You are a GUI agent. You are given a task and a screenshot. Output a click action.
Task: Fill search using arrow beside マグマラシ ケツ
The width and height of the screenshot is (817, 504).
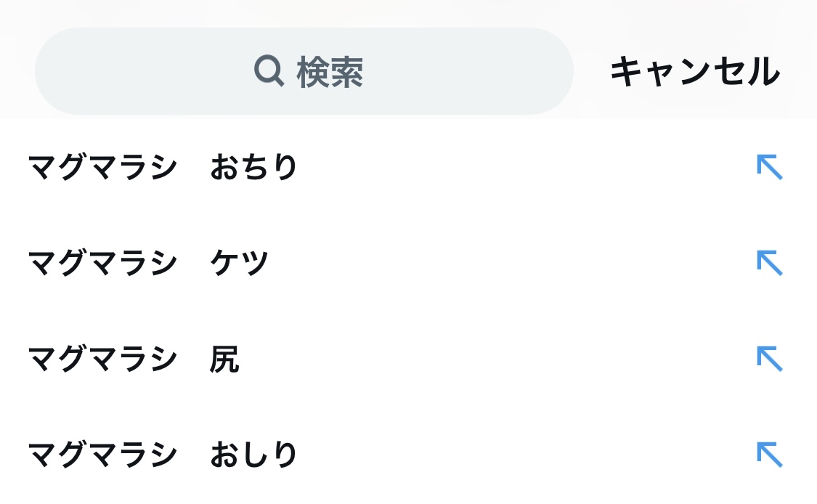coord(770,263)
